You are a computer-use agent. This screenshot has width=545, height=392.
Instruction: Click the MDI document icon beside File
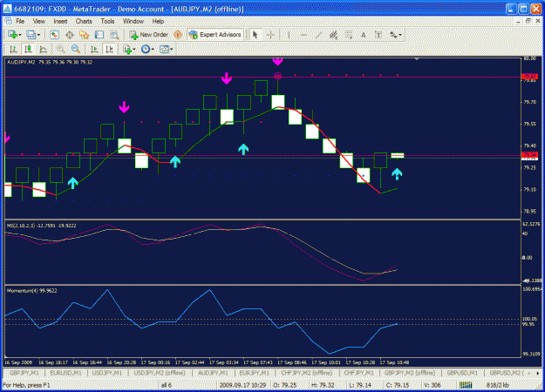9,22
